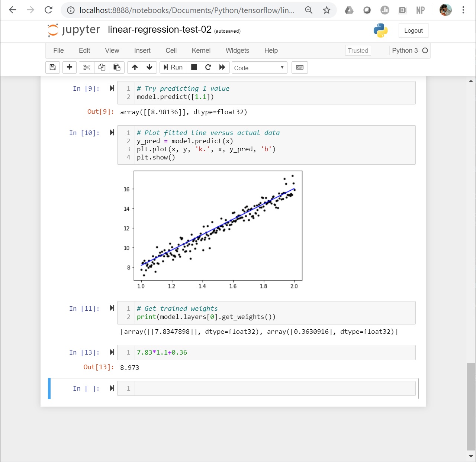Screen dimensions: 476x462
Task: Open command palette via keyboard icon
Action: 300,67
